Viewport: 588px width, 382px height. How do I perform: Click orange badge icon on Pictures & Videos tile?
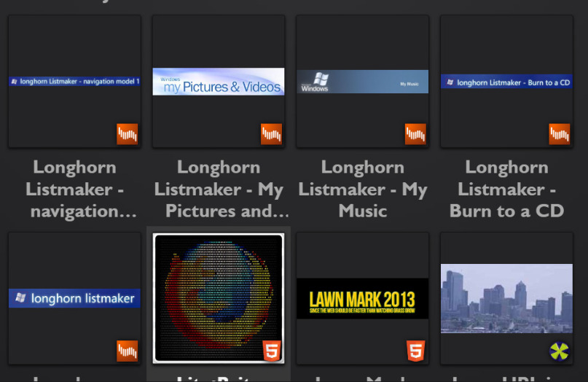click(271, 134)
